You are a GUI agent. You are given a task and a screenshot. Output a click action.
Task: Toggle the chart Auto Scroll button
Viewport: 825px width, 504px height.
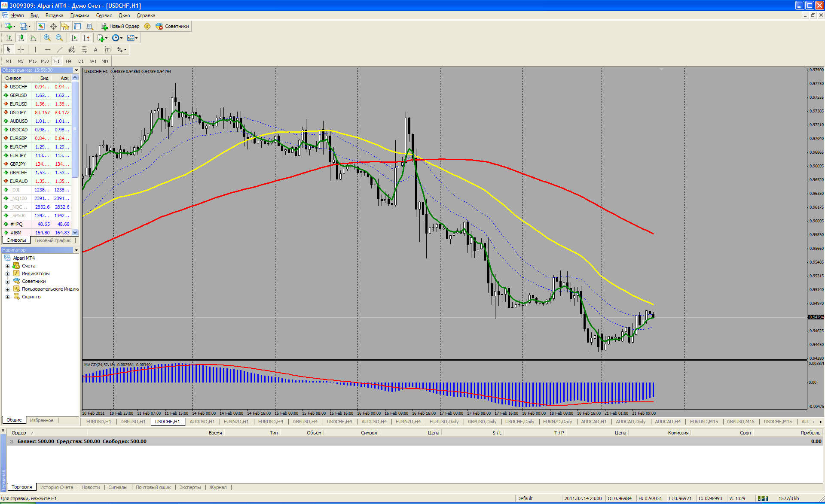tap(74, 38)
